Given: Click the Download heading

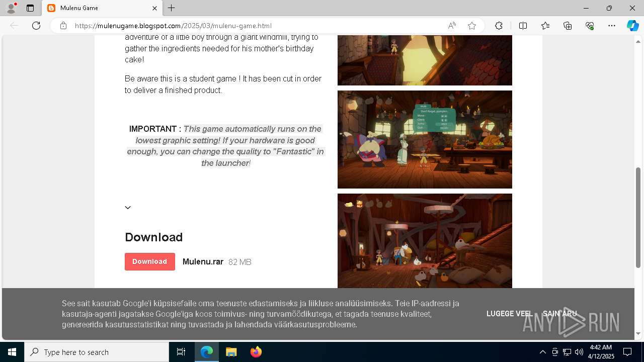Looking at the screenshot, I should 153,237.
